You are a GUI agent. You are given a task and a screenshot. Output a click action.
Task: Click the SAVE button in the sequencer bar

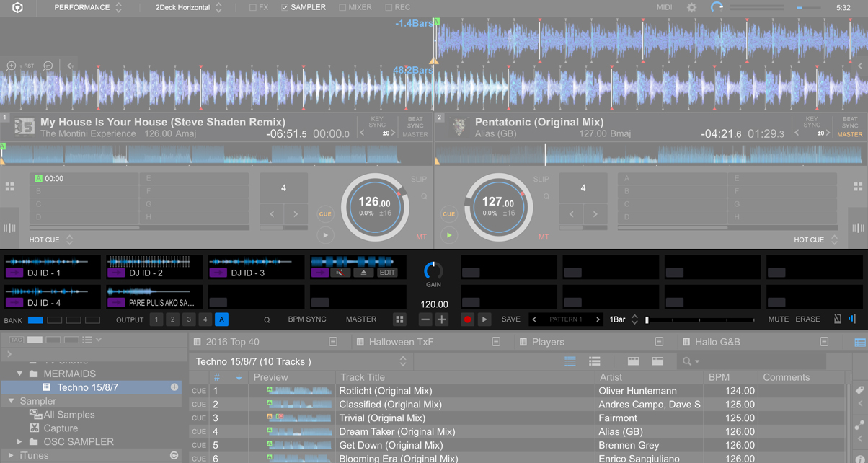511,319
